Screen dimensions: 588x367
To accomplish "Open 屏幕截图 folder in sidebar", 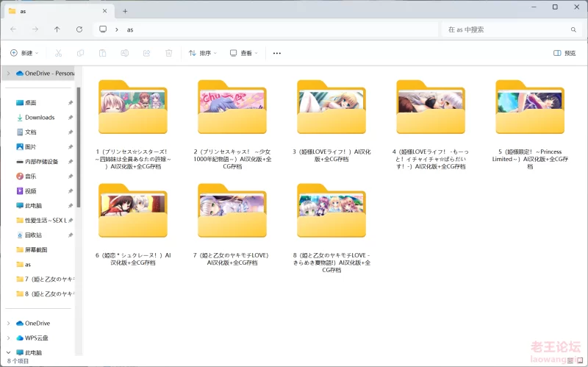I will tap(32, 249).
